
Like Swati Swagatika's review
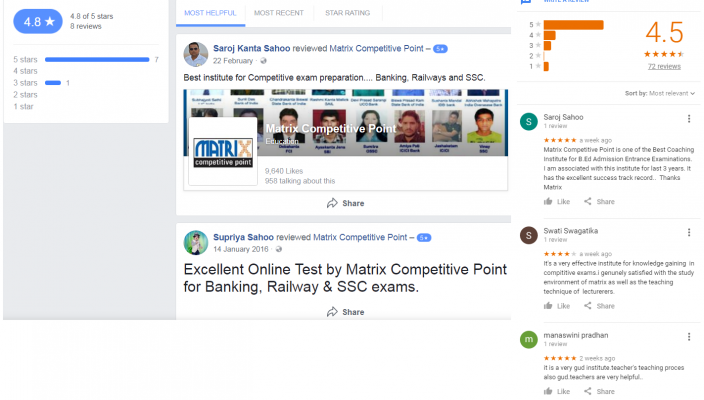557,306
